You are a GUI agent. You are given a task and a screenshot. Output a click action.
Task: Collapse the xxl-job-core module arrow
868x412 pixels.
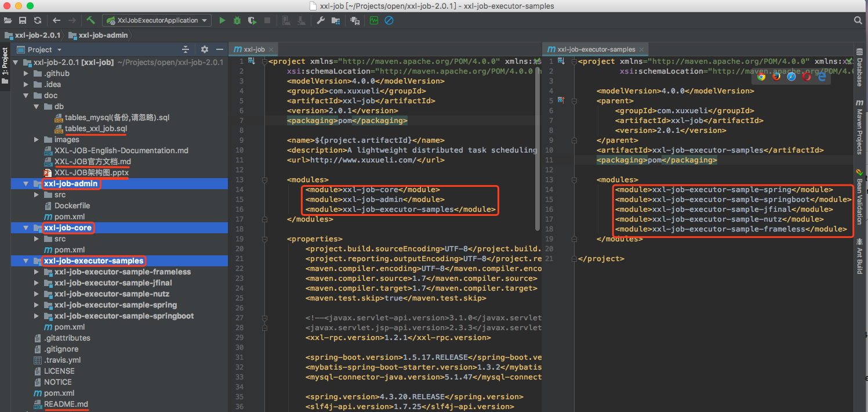[26, 227]
